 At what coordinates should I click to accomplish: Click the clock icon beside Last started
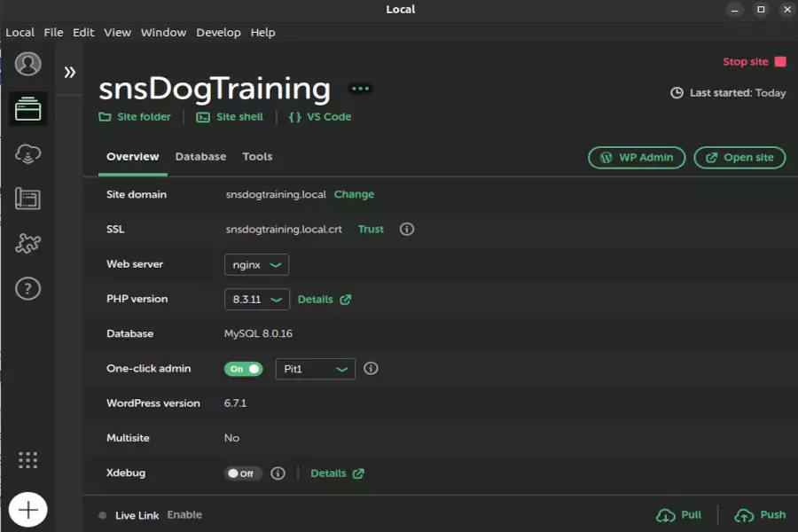[x=677, y=93]
